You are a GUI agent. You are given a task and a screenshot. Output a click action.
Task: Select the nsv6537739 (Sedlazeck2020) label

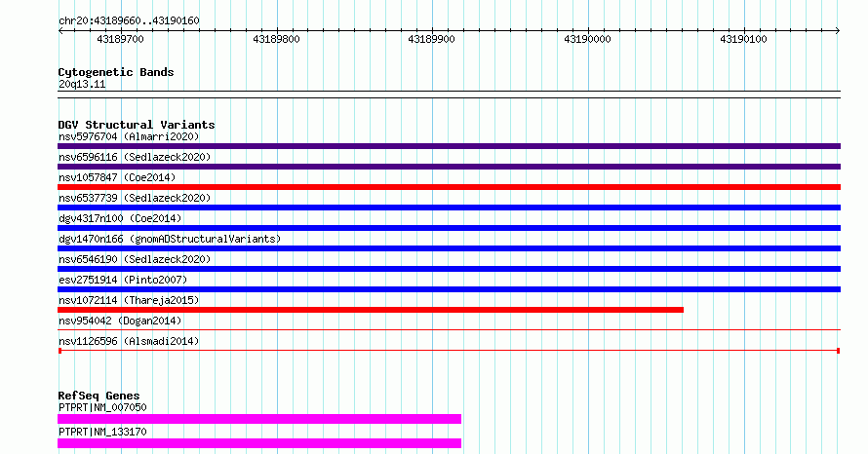135,198
